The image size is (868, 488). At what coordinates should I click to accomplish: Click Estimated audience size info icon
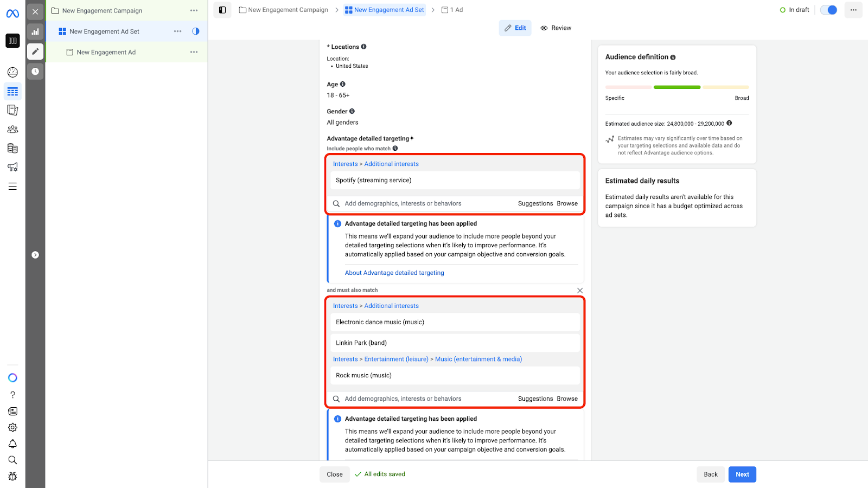pyautogui.click(x=729, y=123)
